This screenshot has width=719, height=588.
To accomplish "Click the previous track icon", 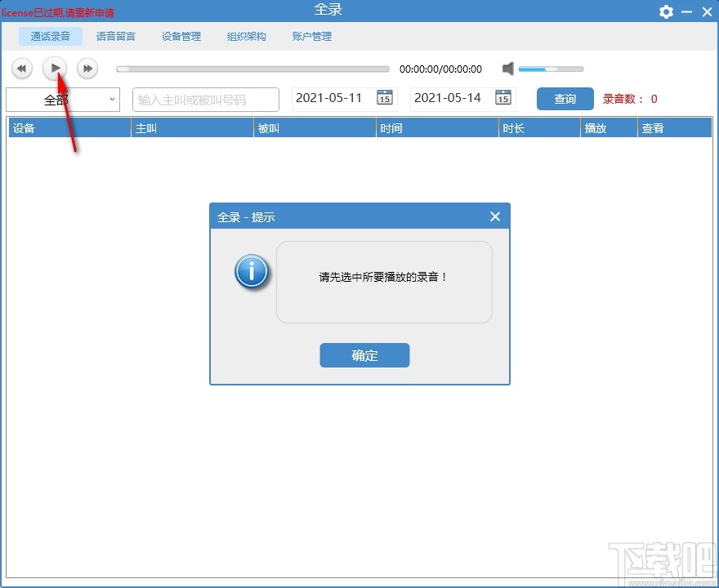I will tap(21, 69).
